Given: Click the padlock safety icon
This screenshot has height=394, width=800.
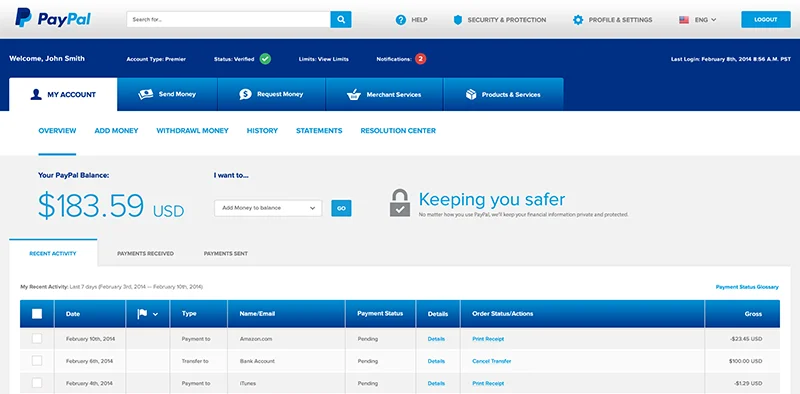Looking at the screenshot, I should coord(400,203).
